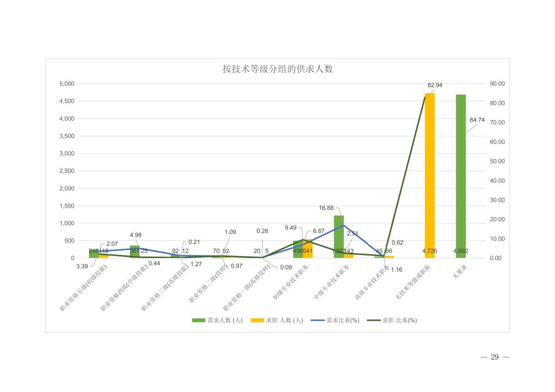
Task: Select the 9.49 data label
Action: [290, 228]
